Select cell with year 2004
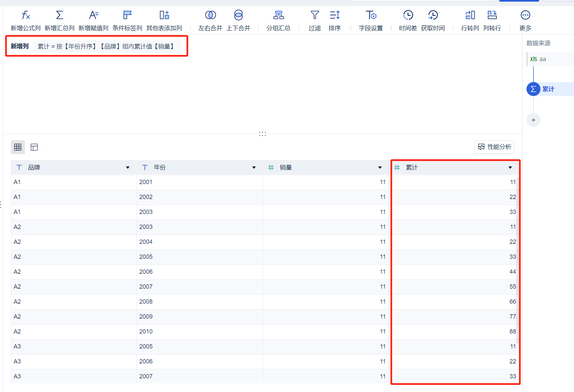Image resolution: width=574 pixels, height=392 pixels. click(200, 242)
